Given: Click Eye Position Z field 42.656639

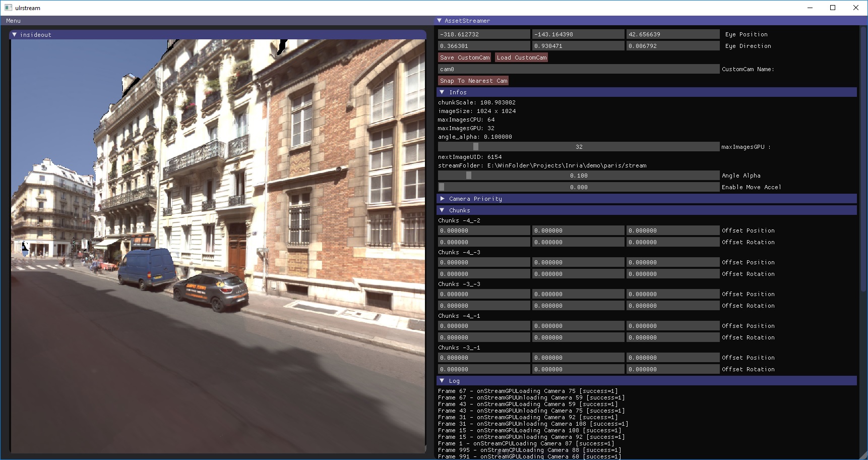Looking at the screenshot, I should pyautogui.click(x=673, y=34).
